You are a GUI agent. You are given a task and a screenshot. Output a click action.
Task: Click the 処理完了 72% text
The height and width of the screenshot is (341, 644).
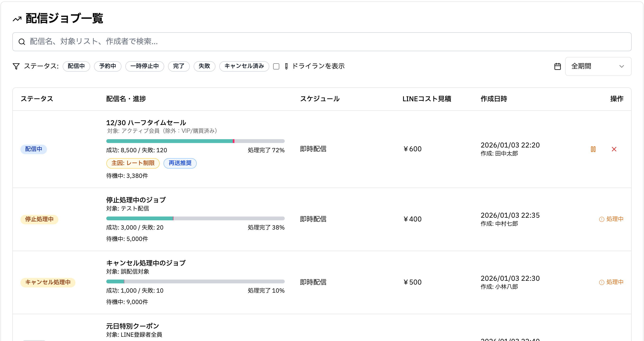pos(266,150)
